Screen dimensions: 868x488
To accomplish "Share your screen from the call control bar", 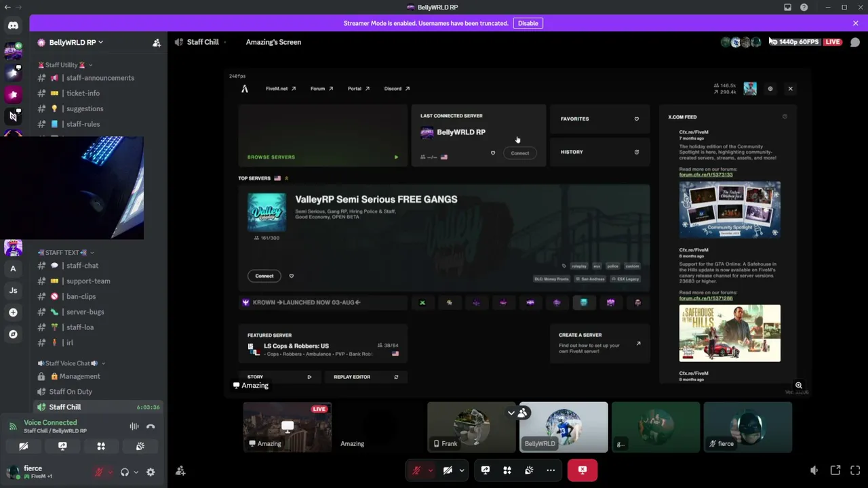I will click(x=486, y=470).
